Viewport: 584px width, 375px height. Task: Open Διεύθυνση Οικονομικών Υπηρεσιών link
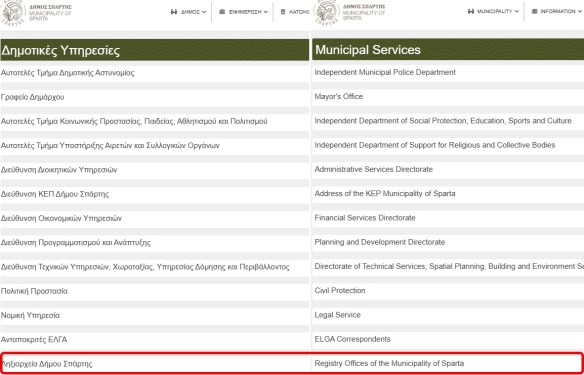(x=61, y=218)
